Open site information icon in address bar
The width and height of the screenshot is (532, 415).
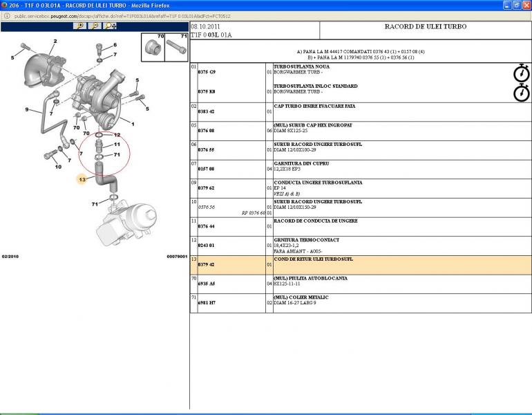pos(7,16)
